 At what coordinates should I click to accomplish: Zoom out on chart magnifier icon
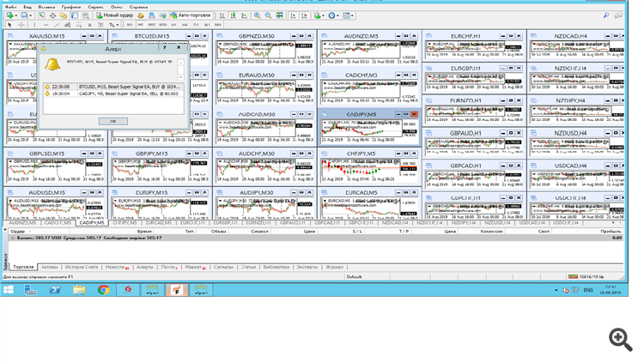(x=268, y=15)
